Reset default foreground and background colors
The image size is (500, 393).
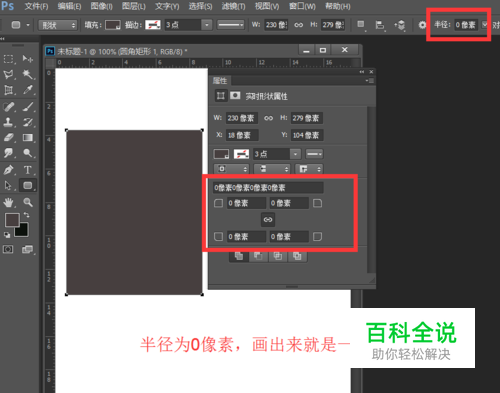click(x=7, y=235)
